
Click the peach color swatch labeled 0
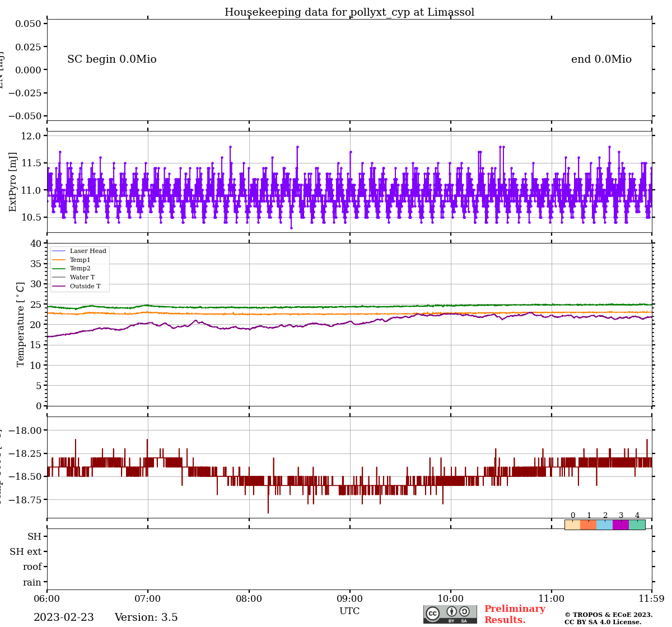[572, 525]
